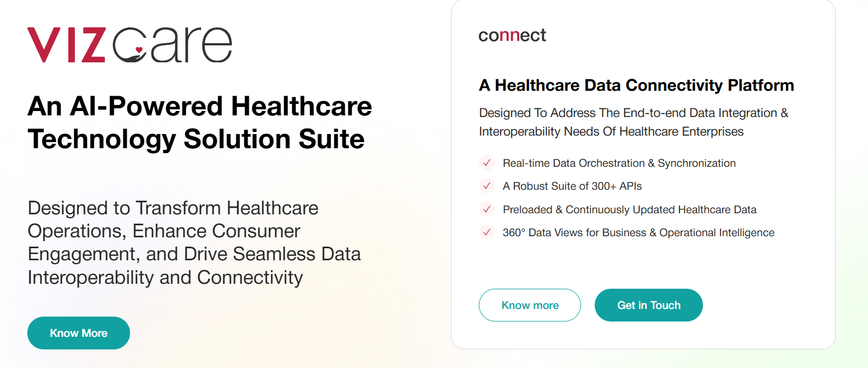868x368 pixels.
Task: Click the 'Designed To Address' card subtitle text
Action: coord(634,113)
